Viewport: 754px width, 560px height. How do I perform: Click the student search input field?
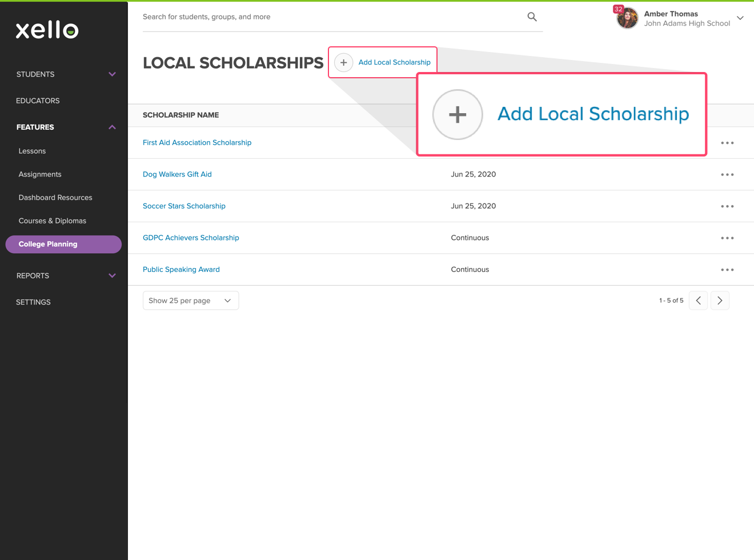[x=286, y=17]
